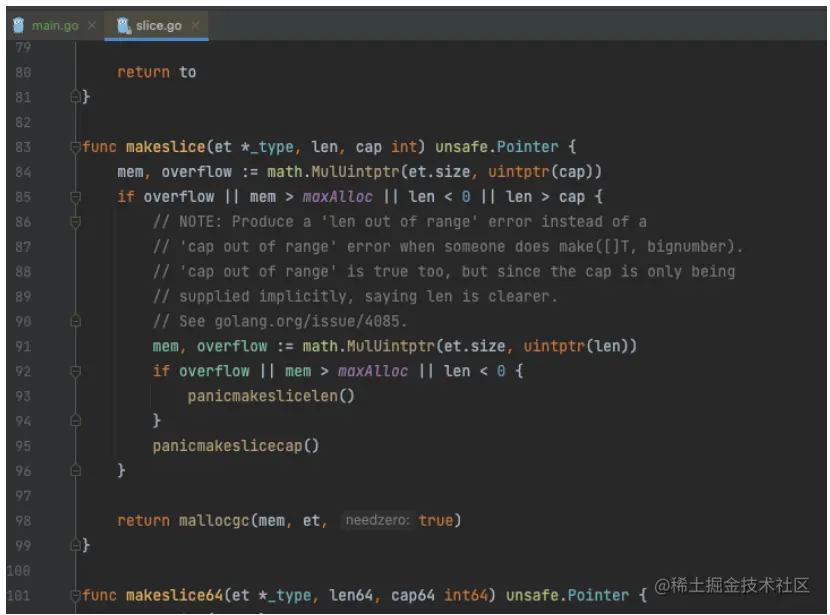This screenshot has height=615, width=830.
Task: Click the '*_type' parameter type on line 83
Action: [x=267, y=147]
